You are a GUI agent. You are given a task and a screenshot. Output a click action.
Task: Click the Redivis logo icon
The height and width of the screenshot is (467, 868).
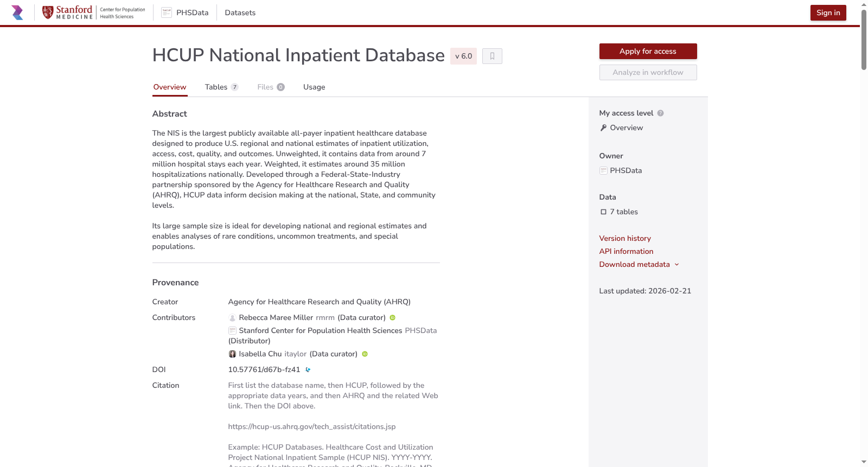point(17,12)
